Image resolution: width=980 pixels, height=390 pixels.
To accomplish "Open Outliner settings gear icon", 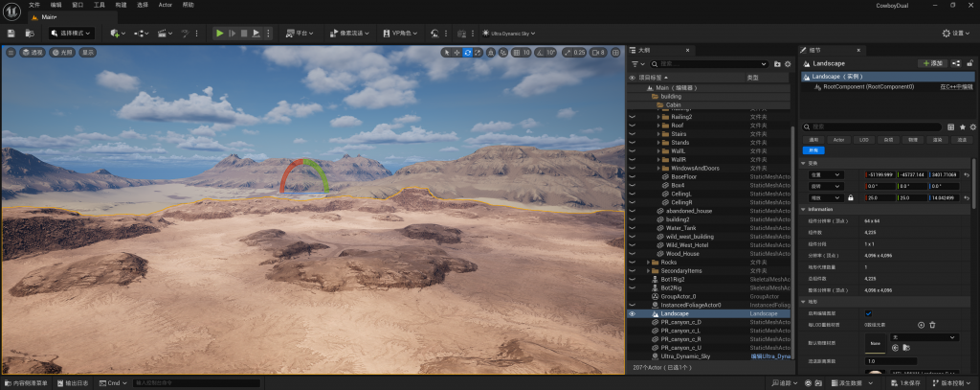I will point(786,63).
